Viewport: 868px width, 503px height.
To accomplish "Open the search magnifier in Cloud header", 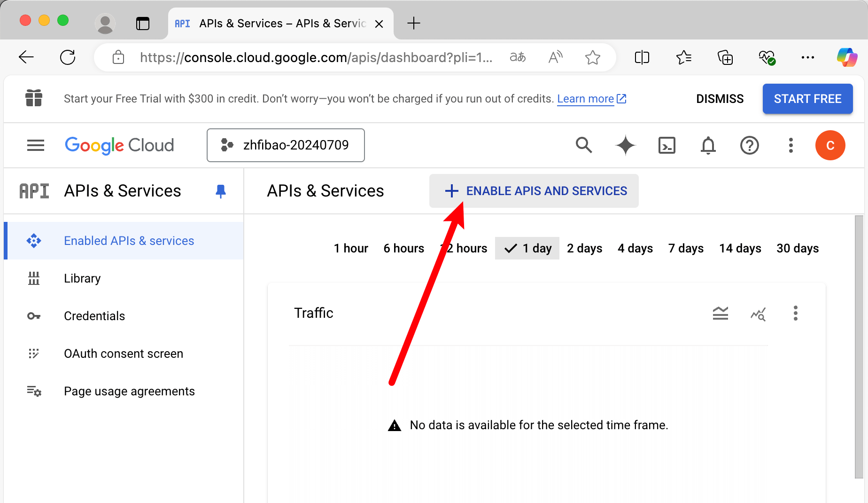I will (x=584, y=145).
